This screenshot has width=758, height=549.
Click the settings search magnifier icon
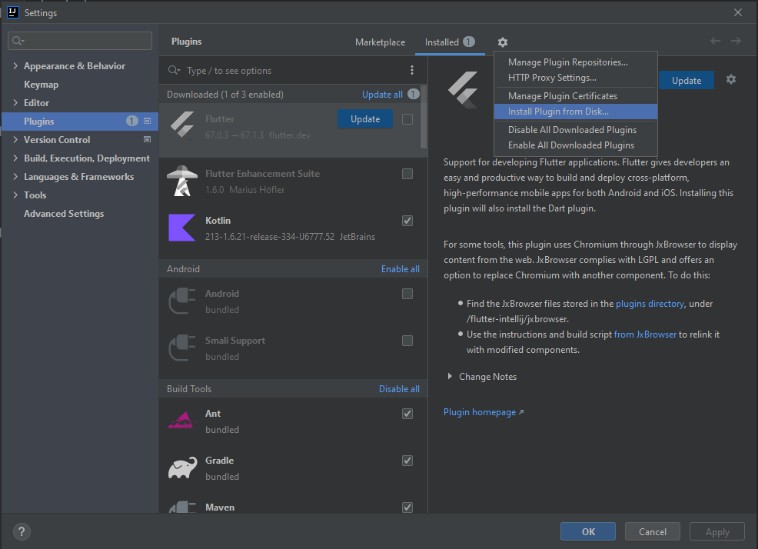pos(18,41)
